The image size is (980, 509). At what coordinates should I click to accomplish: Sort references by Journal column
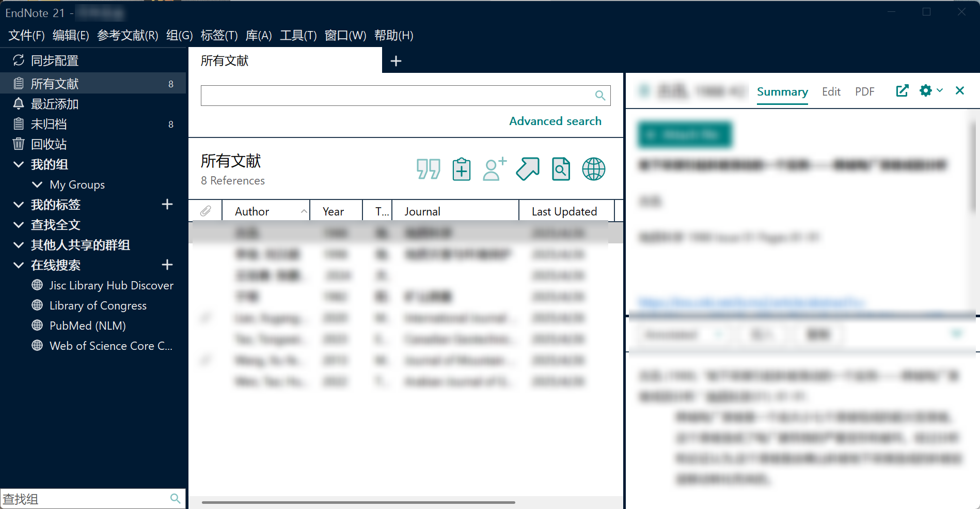point(455,211)
